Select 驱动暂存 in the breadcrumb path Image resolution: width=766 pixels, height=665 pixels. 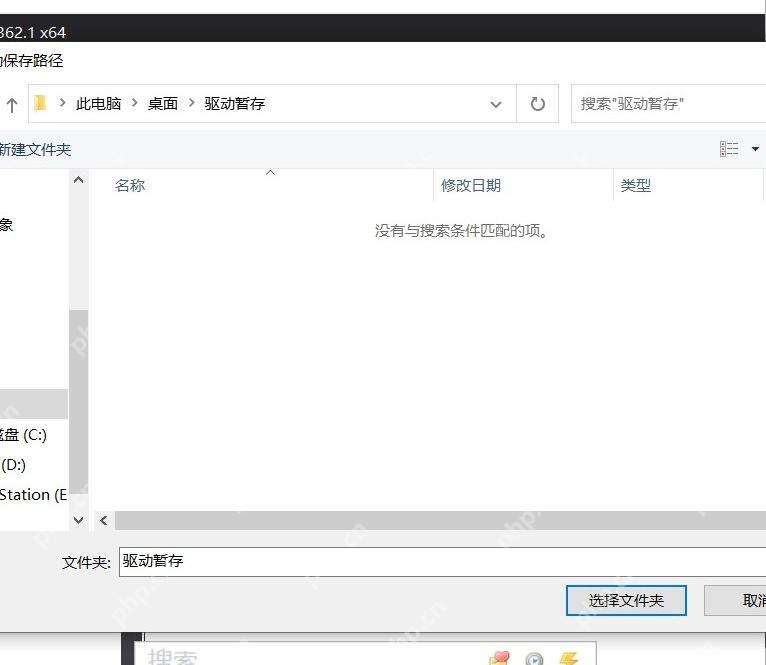point(234,104)
